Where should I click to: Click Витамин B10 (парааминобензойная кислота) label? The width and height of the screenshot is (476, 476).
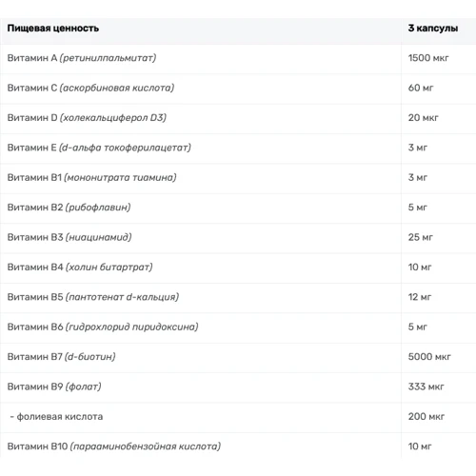point(114,446)
